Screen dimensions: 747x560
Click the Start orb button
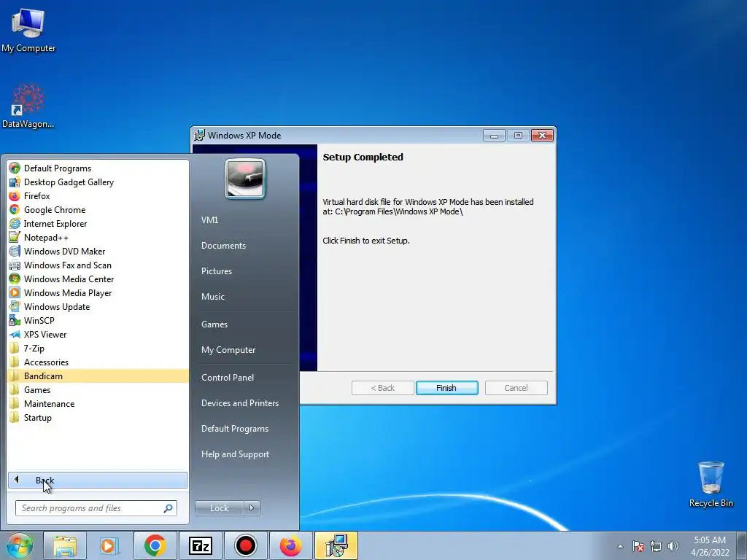pos(19,545)
